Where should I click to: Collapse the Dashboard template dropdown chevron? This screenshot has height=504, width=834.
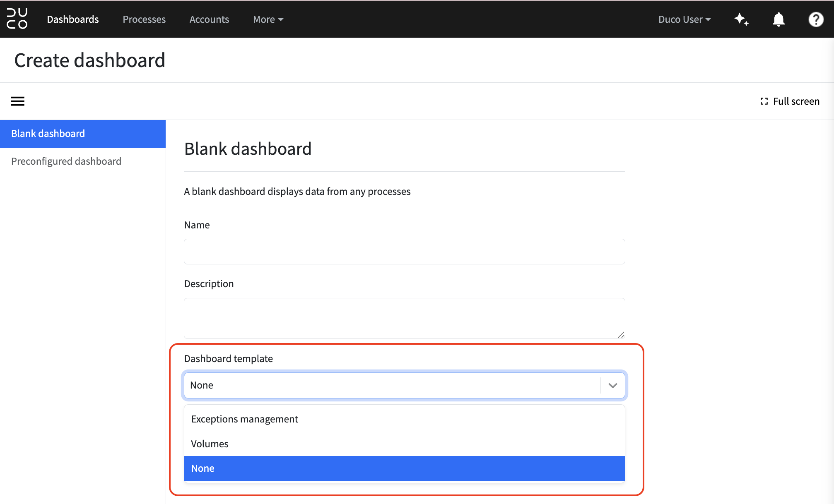(613, 385)
